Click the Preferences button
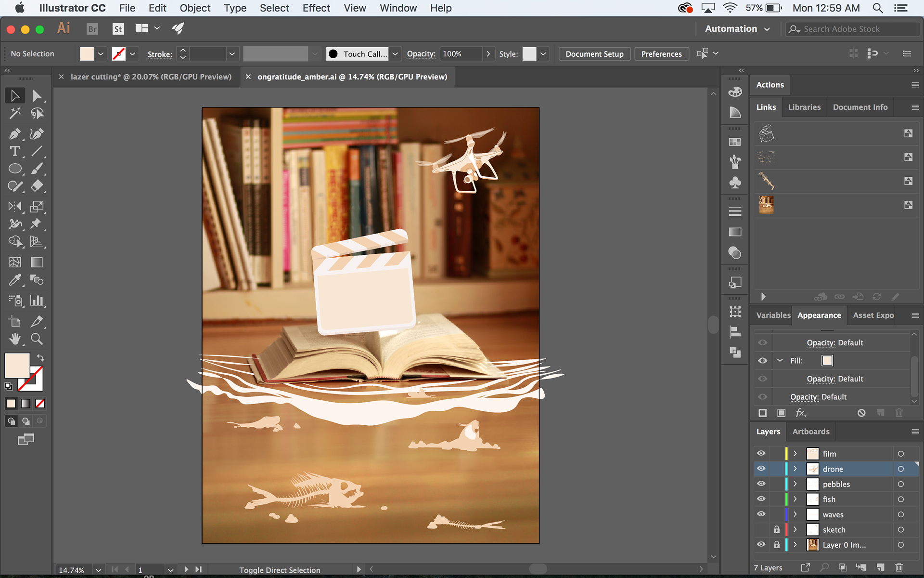This screenshot has height=578, width=924. 661,54
